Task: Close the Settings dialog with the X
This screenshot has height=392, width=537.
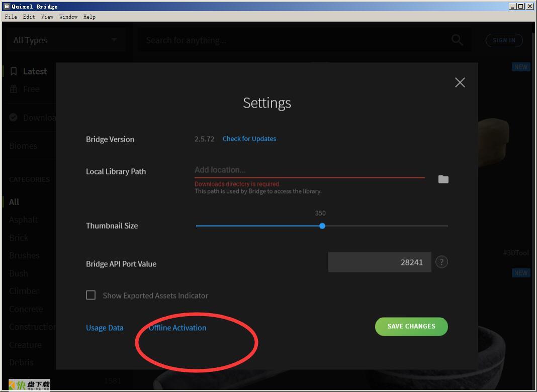Action: (x=460, y=82)
